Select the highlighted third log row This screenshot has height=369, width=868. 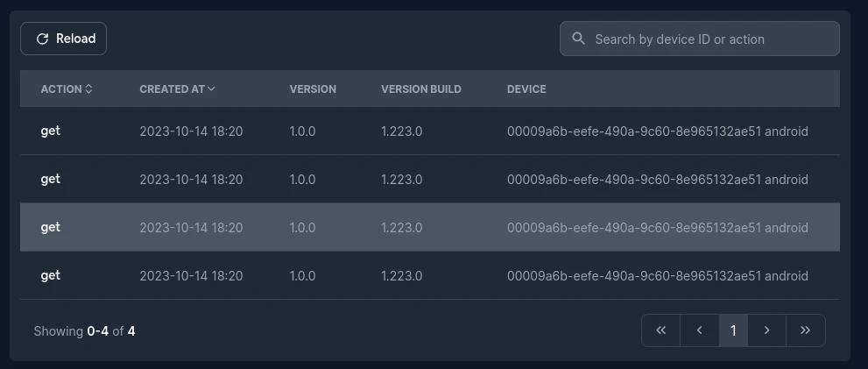pyautogui.click(x=429, y=228)
